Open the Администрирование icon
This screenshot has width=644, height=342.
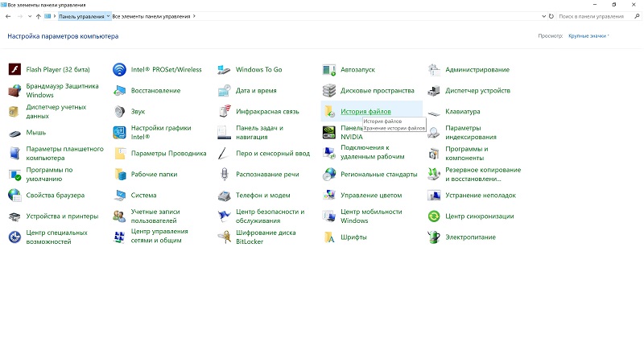[434, 69]
